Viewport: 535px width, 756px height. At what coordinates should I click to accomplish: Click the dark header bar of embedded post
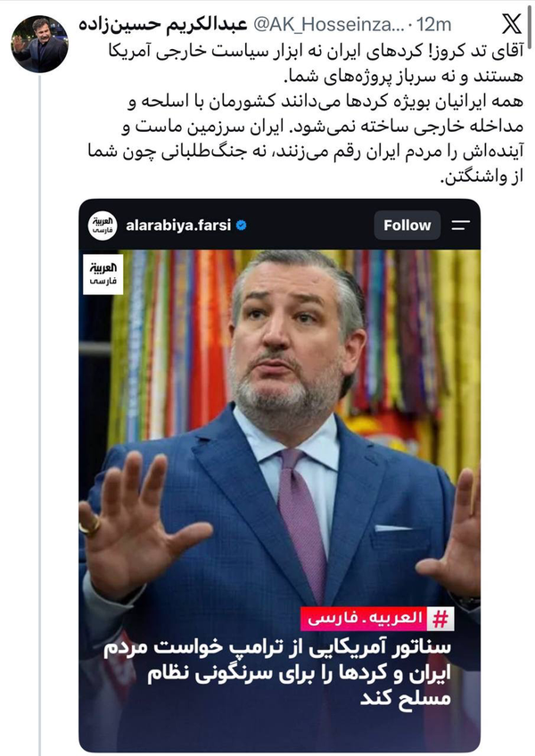(x=280, y=225)
